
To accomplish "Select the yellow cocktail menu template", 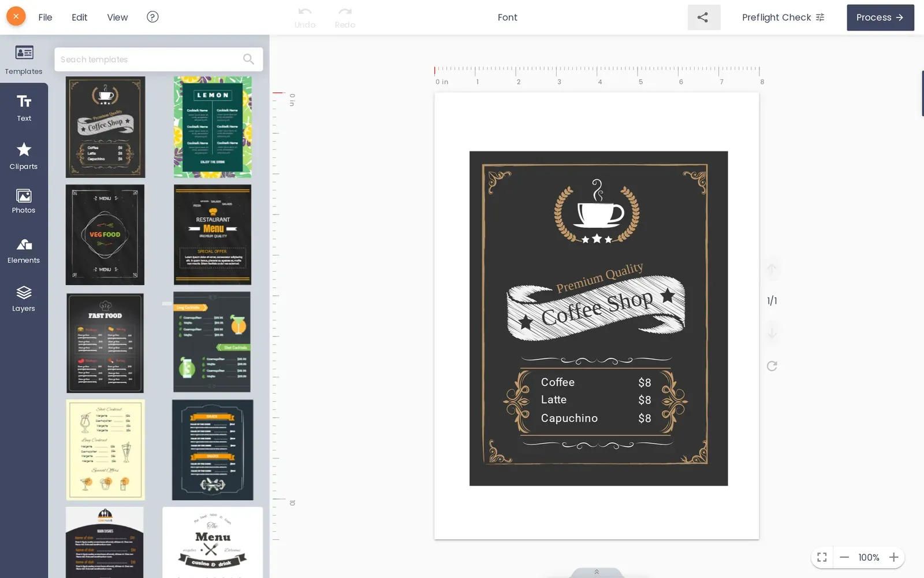I will tap(105, 450).
